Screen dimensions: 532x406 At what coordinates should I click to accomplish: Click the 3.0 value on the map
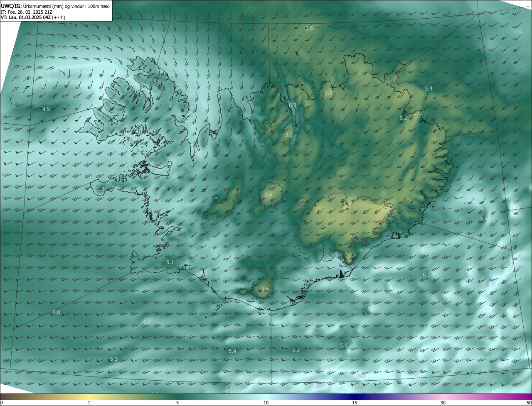(328, 93)
